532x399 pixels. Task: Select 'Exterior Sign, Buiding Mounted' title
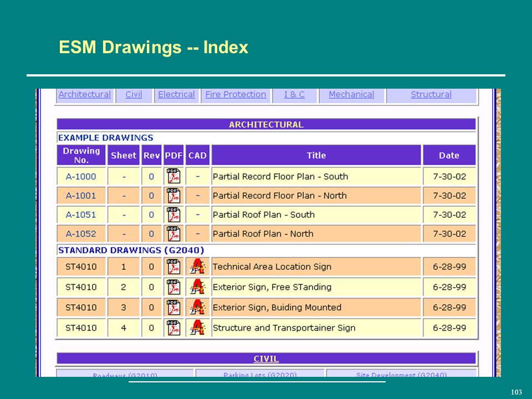[277, 307]
